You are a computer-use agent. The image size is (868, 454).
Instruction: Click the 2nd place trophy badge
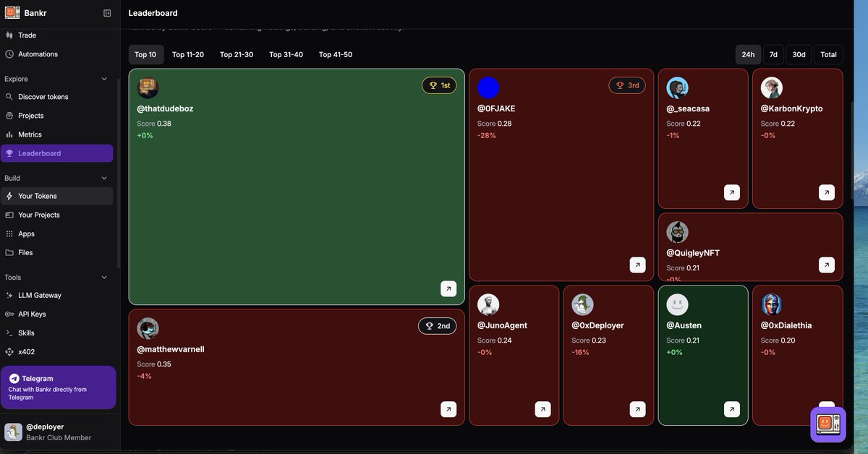tap(437, 326)
